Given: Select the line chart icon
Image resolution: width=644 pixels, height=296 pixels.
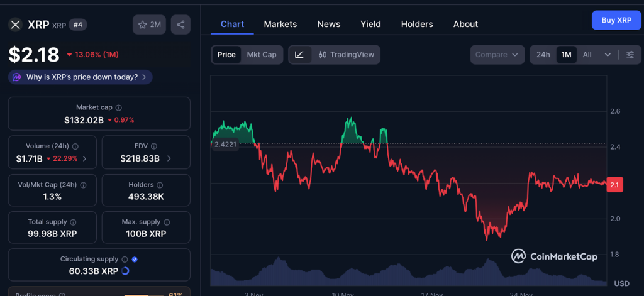Looking at the screenshot, I should point(299,55).
